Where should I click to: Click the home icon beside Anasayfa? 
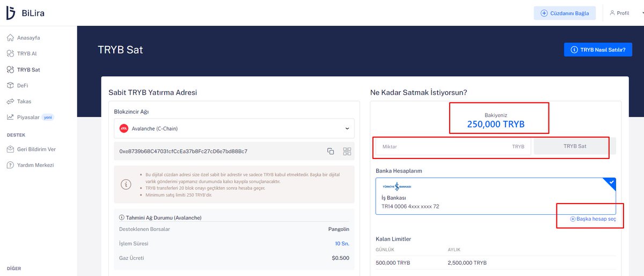10,38
